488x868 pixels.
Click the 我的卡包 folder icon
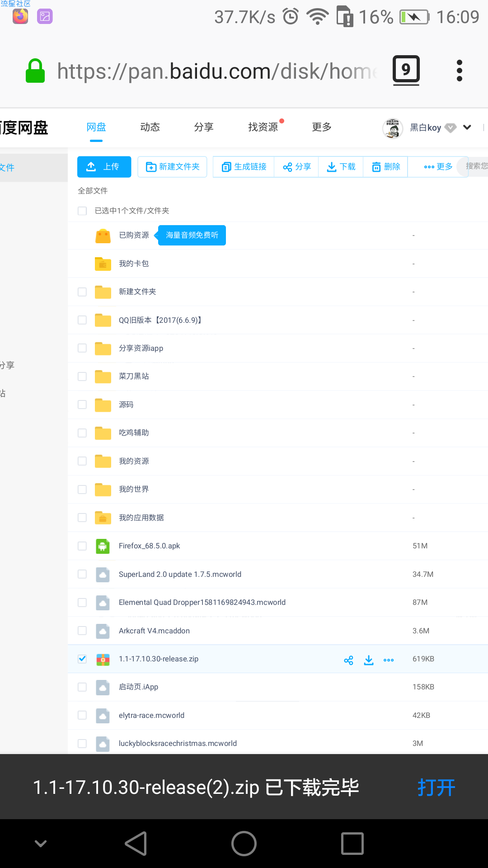coord(103,264)
